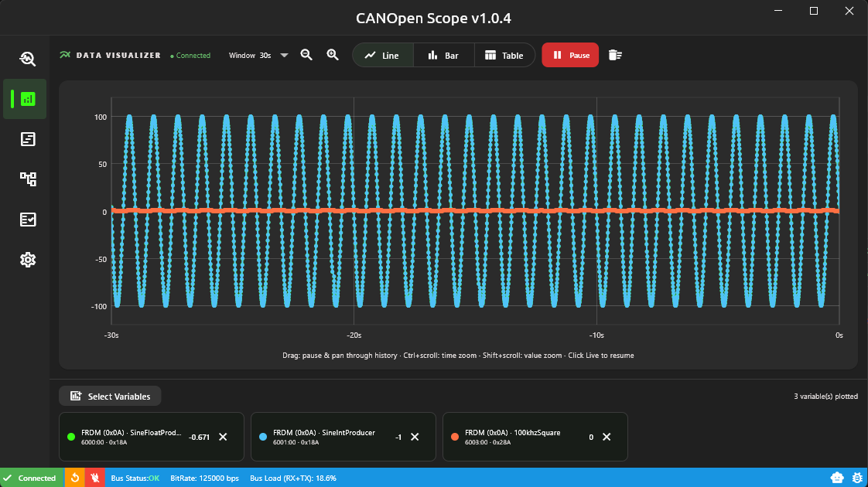Open the scope search sidebar icon
The width and height of the screenshot is (868, 487).
click(x=28, y=59)
